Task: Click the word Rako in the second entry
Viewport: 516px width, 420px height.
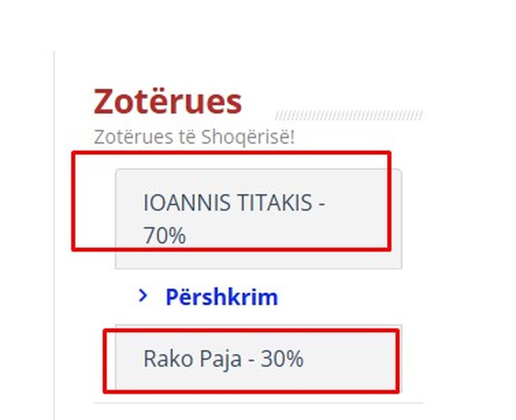Action: point(161,359)
